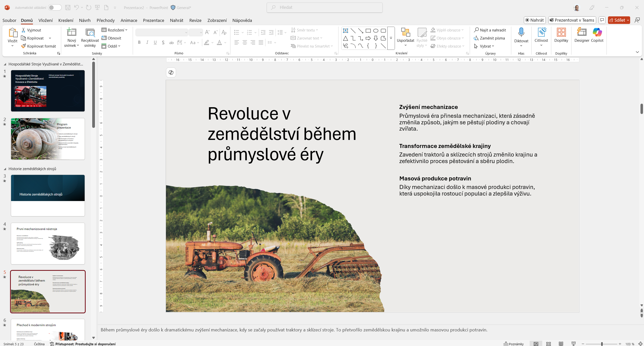This screenshot has height=346, width=644.
Task: Click the Sdílet button
Action: tap(617, 20)
